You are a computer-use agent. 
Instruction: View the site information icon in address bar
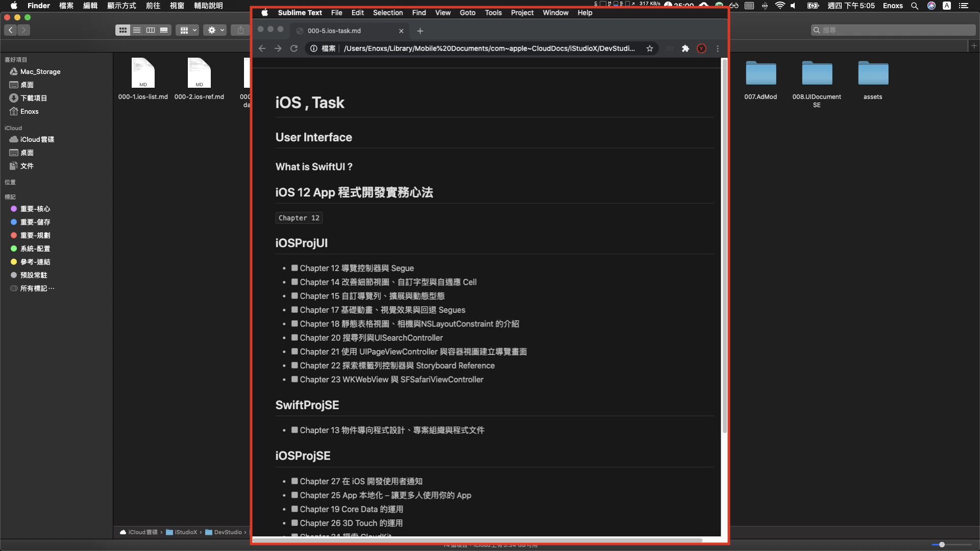point(314,48)
